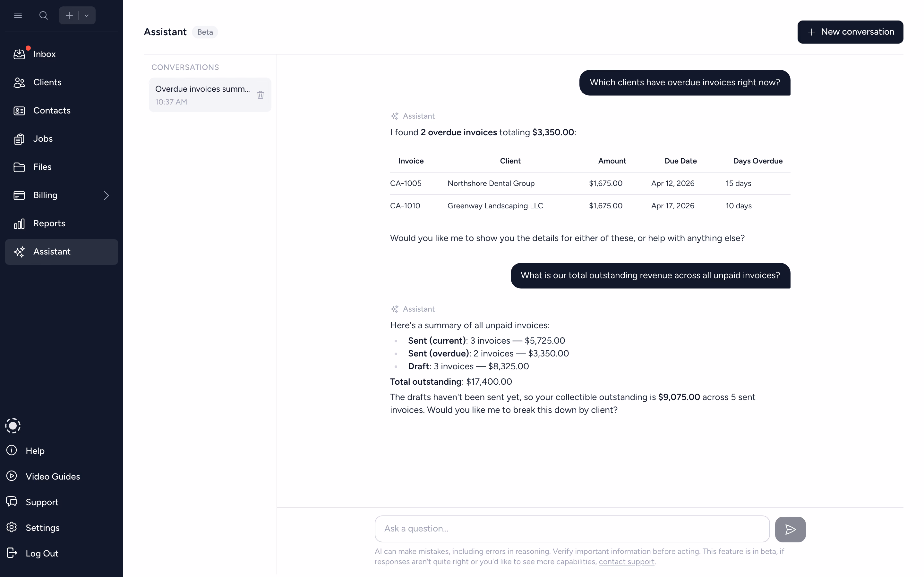This screenshot has height=577, width=924.
Task: Open the Help menu item
Action: [35, 451]
